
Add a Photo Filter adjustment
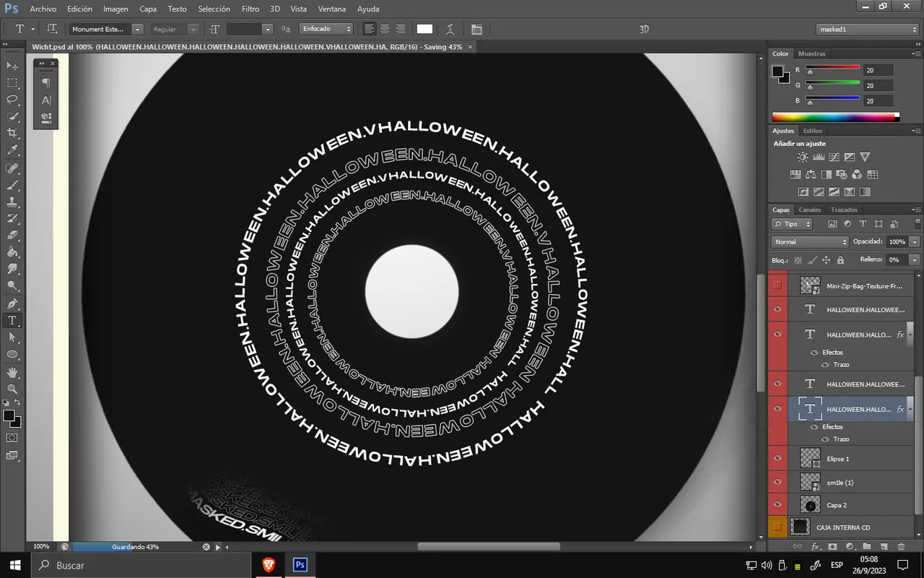click(842, 174)
